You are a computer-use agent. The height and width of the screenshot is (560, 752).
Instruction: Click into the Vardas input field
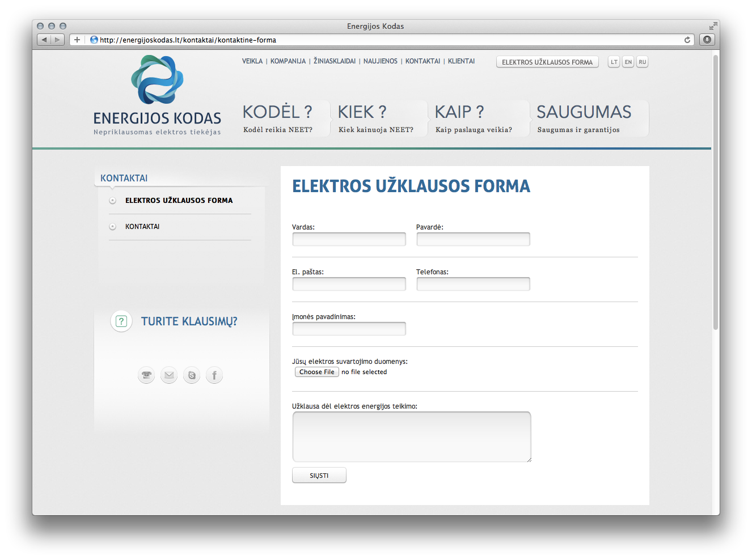(x=349, y=239)
